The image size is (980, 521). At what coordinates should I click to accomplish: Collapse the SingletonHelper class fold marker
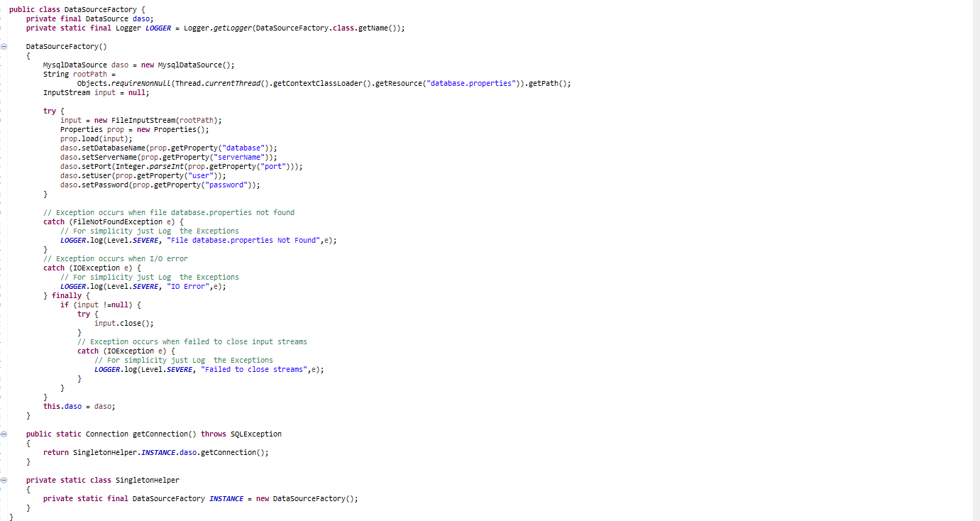[4, 480]
